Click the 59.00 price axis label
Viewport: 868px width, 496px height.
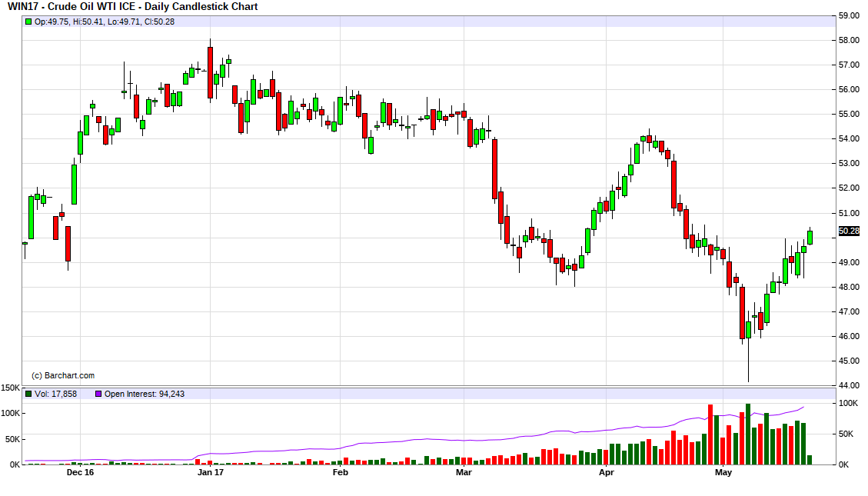pyautogui.click(x=848, y=15)
